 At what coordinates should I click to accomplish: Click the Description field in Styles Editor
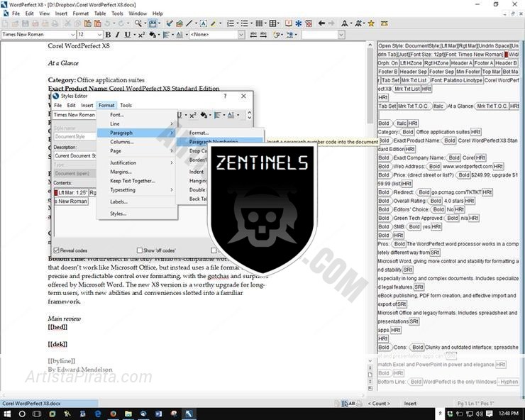[x=75, y=156]
